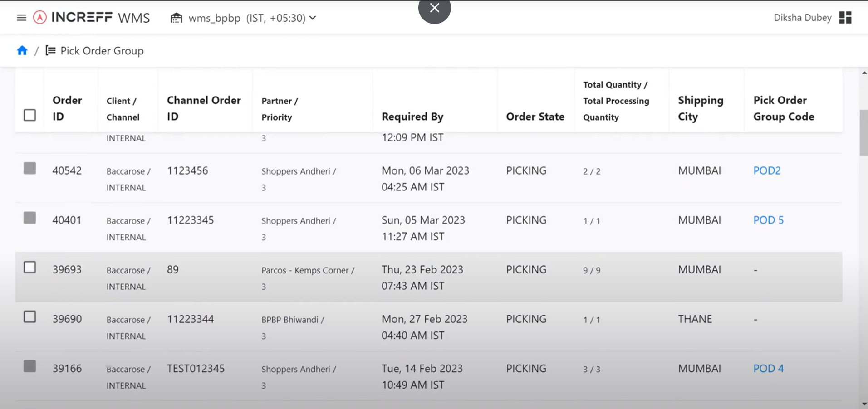This screenshot has height=409, width=868.
Task: Open the POD2 pick order group
Action: pos(767,170)
